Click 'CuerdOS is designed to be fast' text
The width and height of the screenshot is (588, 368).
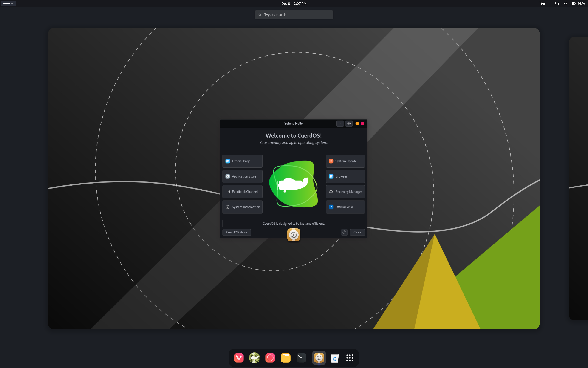click(x=294, y=223)
